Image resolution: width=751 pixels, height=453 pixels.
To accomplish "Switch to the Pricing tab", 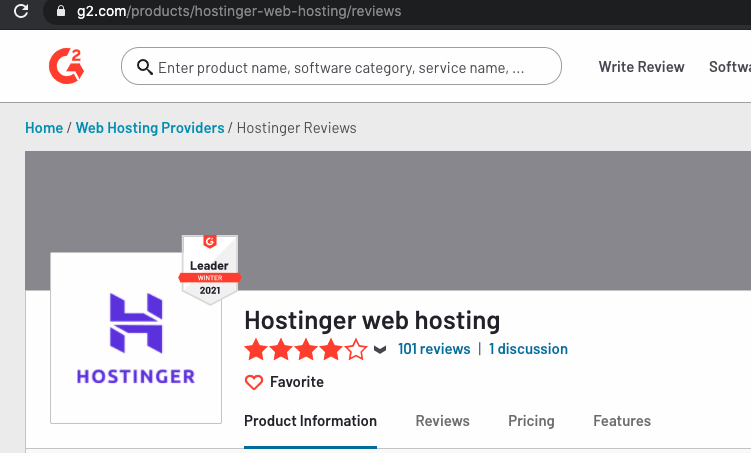I will coord(531,421).
